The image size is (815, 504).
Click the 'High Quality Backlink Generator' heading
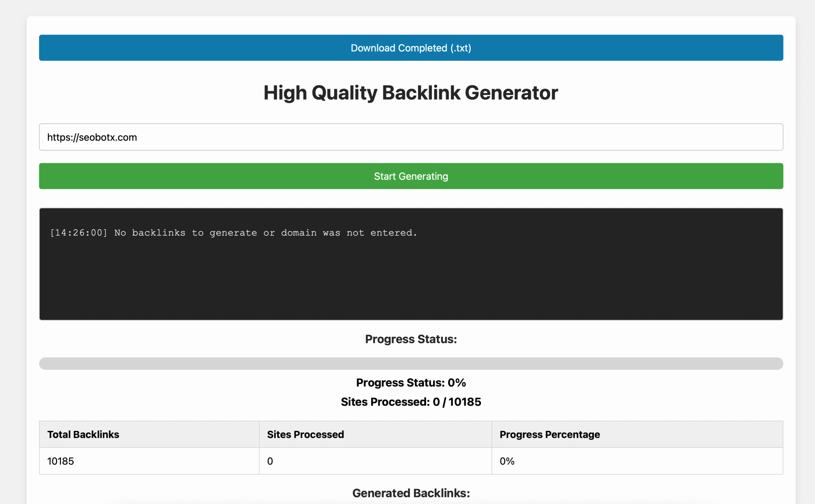coord(411,93)
